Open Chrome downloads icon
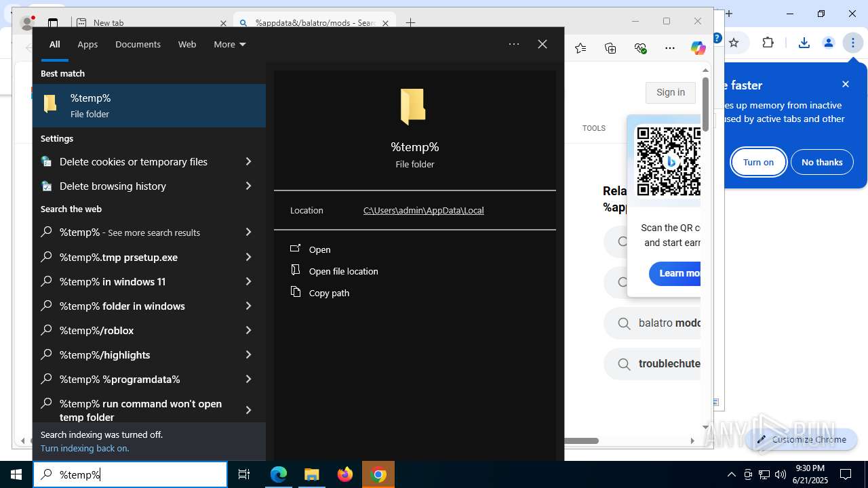The width and height of the screenshot is (868, 488). click(x=804, y=43)
